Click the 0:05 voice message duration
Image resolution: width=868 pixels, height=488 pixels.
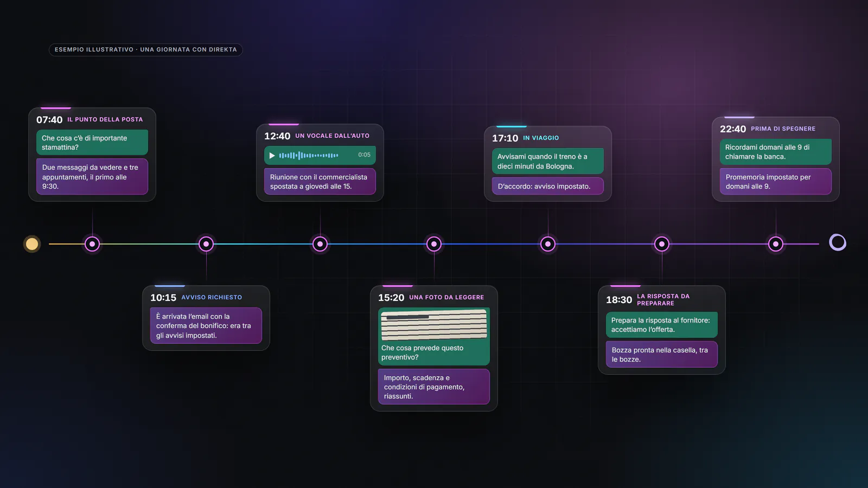click(365, 155)
